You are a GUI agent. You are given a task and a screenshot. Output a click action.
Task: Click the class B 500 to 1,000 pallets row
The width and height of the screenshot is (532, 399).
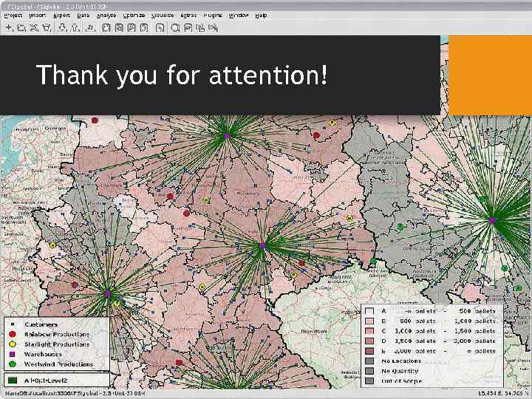tap(431, 321)
